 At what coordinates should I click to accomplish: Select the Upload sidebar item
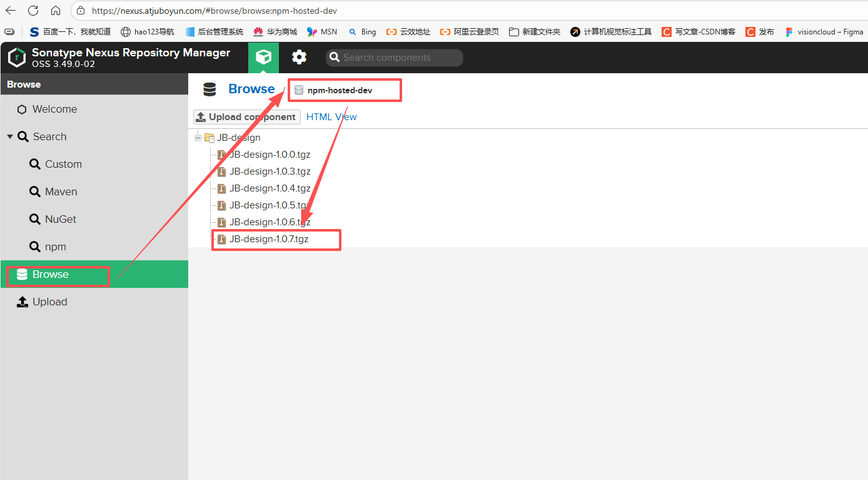point(49,302)
